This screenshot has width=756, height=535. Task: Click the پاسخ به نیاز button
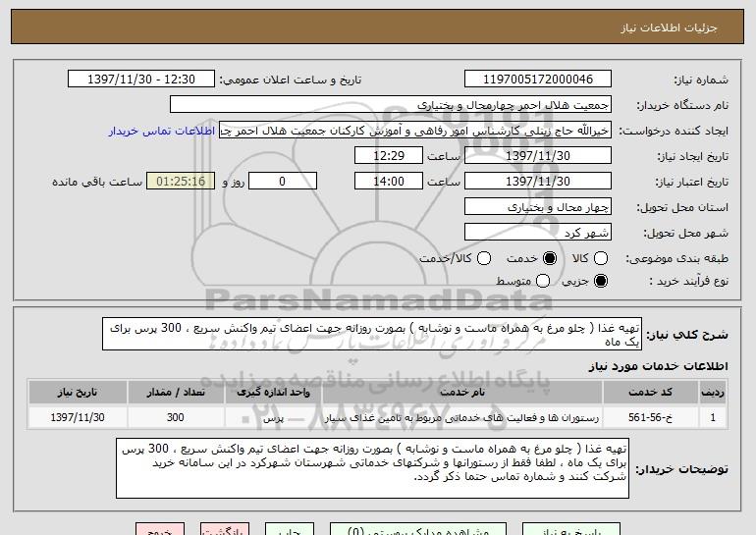click(x=571, y=529)
